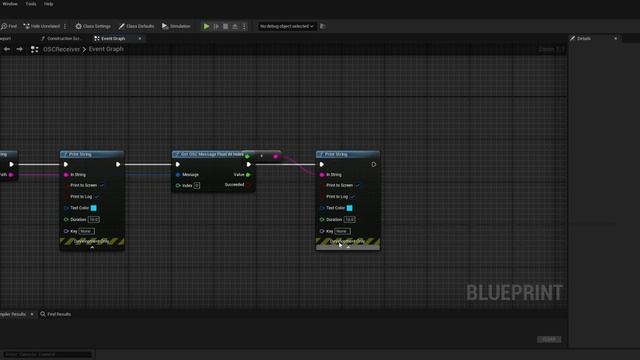Open play options three-dot menu
The width and height of the screenshot is (640, 360).
tap(244, 26)
